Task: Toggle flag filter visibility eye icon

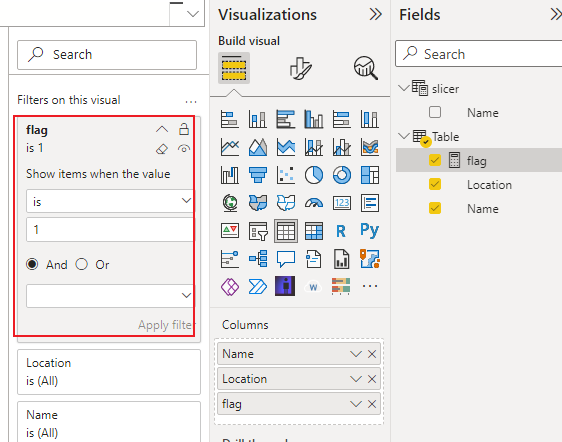Action: click(x=184, y=148)
